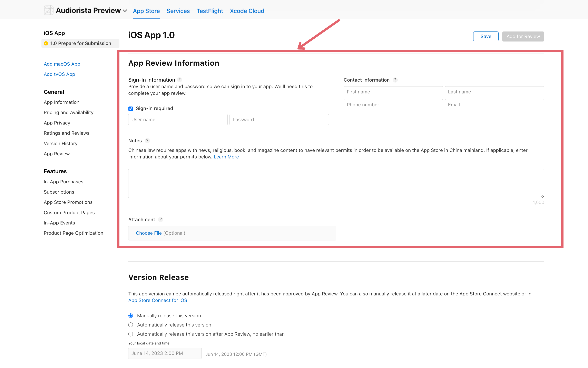The height and width of the screenshot is (368, 588).
Task: Open the Notes help question mark
Action: click(x=147, y=141)
